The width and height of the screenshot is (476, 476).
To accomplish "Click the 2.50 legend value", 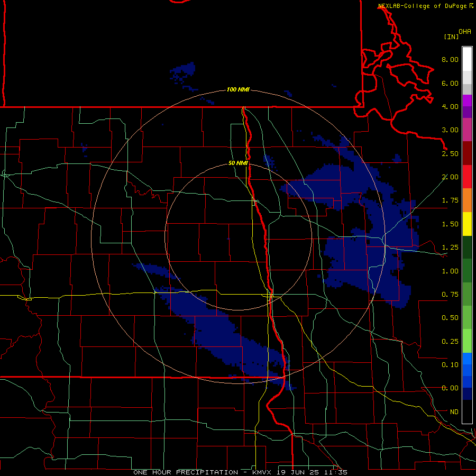I will coord(450,153).
